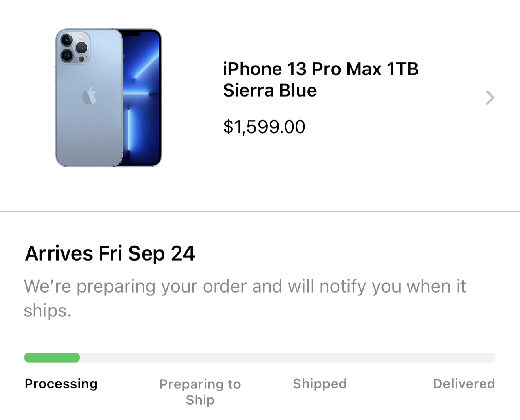Click the horizontal divider below the product row
The height and width of the screenshot is (420, 520).
point(260,211)
